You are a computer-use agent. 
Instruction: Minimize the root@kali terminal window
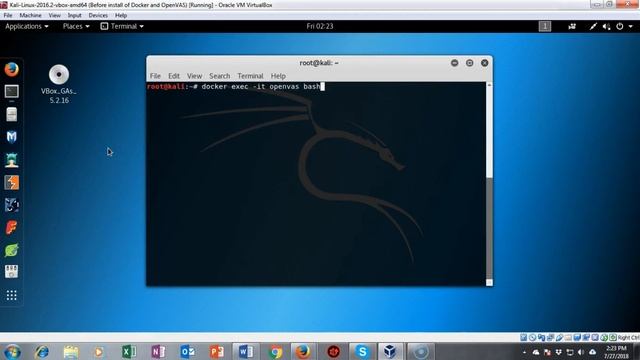tap(454, 63)
